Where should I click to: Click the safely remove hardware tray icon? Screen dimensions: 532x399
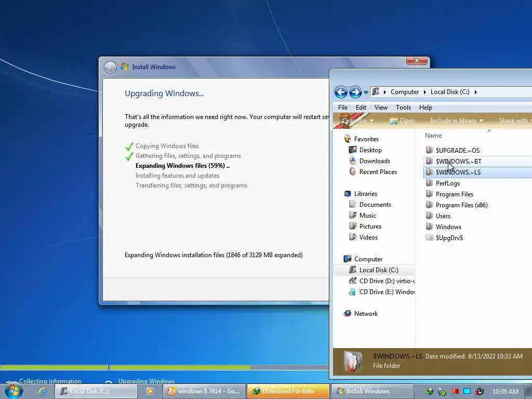[x=442, y=392]
